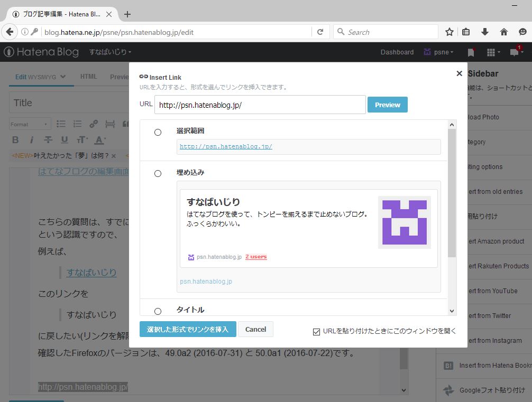532x402 pixels.
Task: Dismiss the NEW topic notice x
Action: (114, 156)
